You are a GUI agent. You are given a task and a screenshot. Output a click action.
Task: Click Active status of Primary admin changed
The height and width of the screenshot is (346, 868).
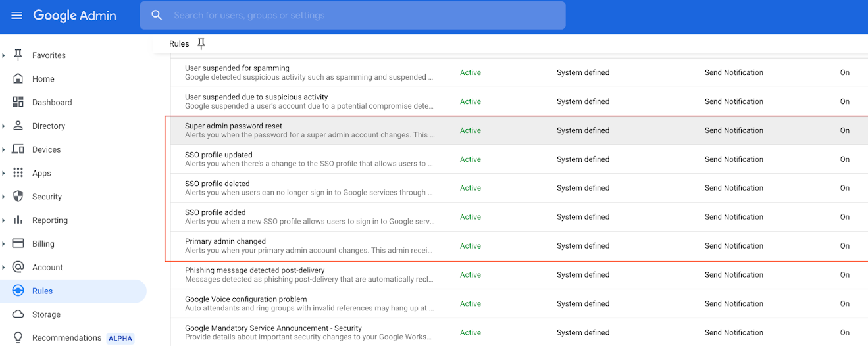pyautogui.click(x=470, y=246)
